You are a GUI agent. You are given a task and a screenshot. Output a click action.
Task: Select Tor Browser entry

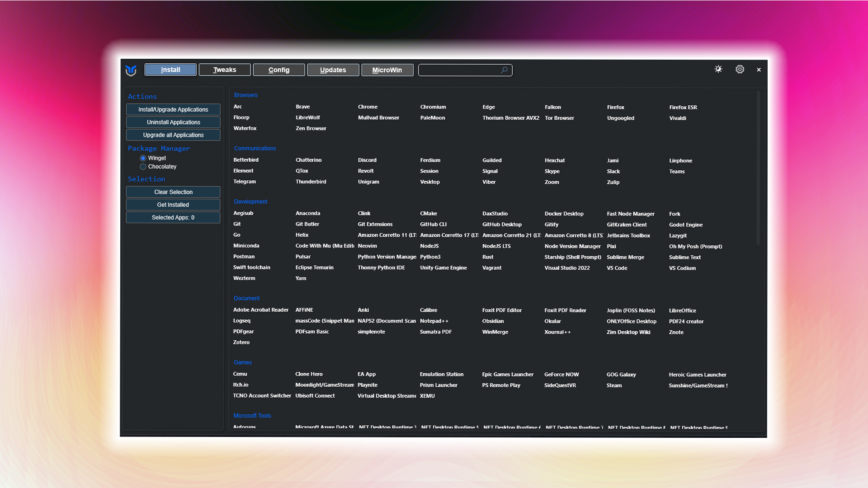[559, 118]
